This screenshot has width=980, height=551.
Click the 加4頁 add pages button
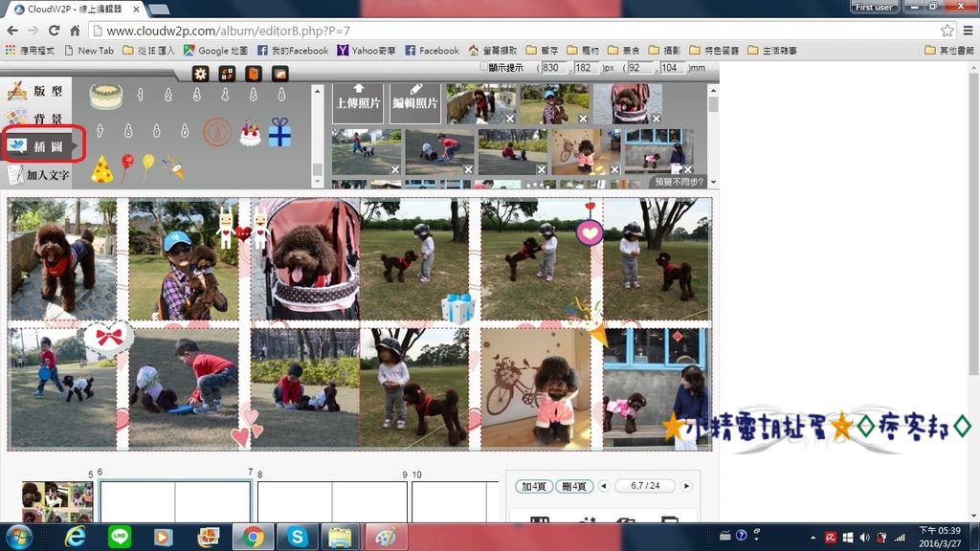[x=534, y=486]
